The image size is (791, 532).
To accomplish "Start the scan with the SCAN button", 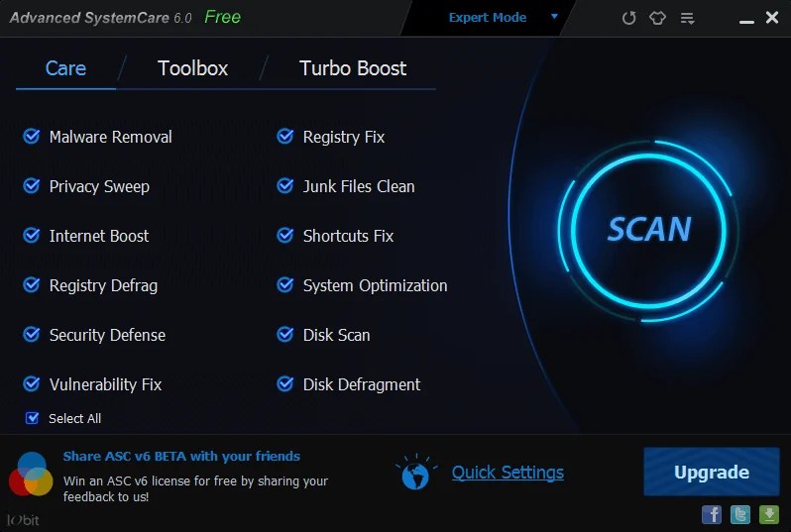I will coord(648,230).
